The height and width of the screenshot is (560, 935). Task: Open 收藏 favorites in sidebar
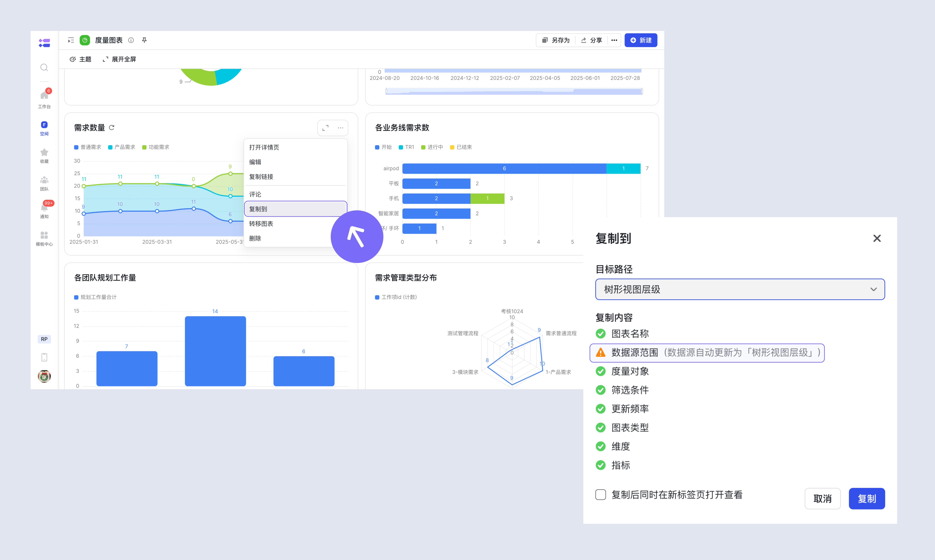tap(44, 155)
